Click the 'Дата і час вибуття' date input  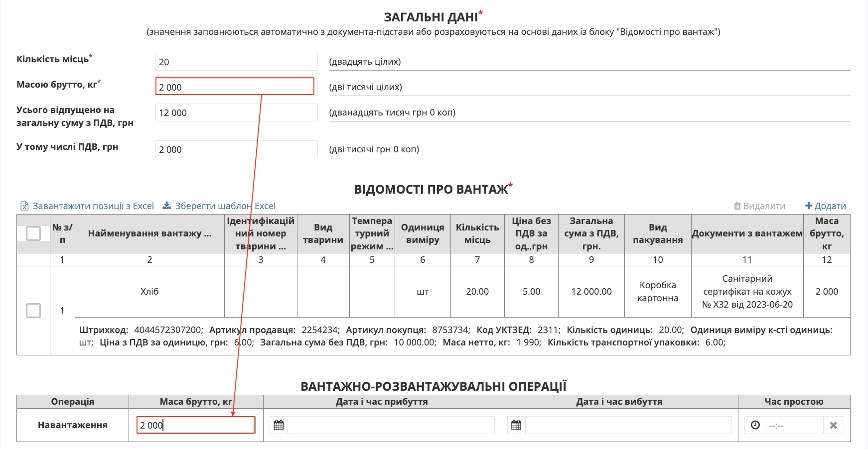628,425
